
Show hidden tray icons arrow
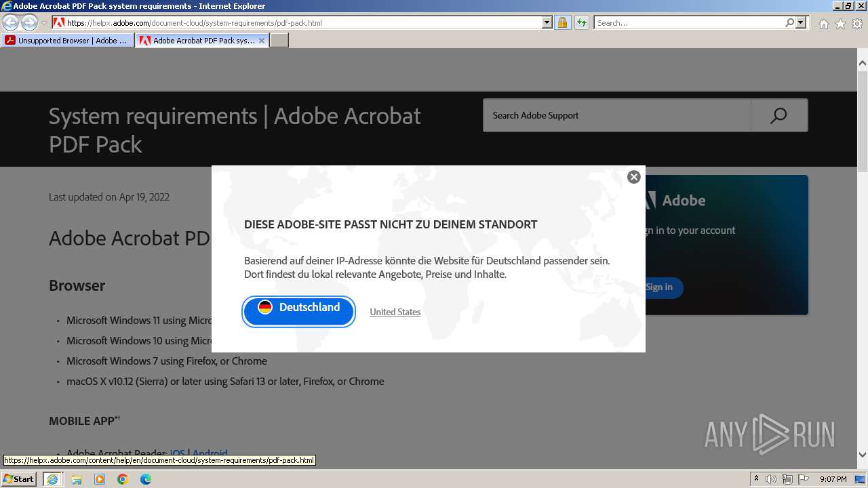tap(756, 479)
